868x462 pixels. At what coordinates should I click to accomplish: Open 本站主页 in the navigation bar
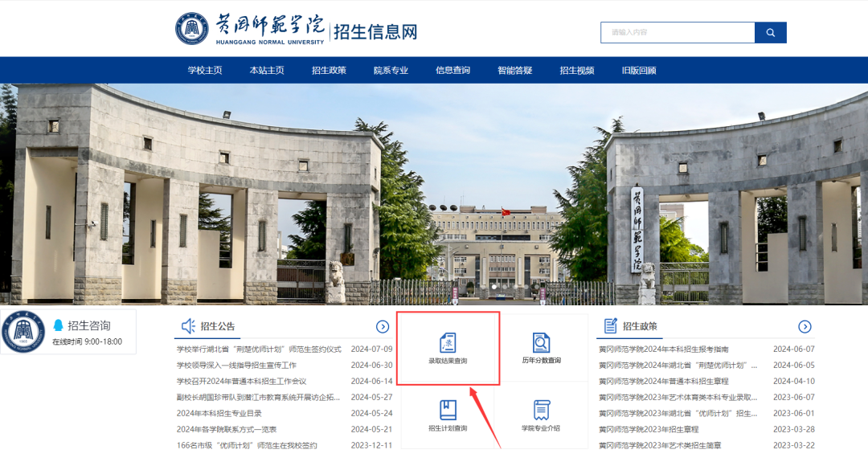click(x=267, y=70)
